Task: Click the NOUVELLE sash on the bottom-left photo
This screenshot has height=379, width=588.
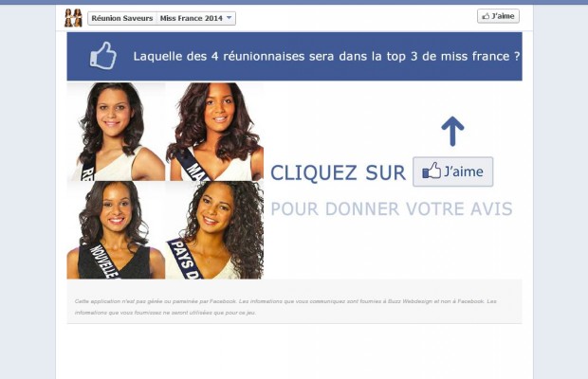Action: click(x=104, y=262)
